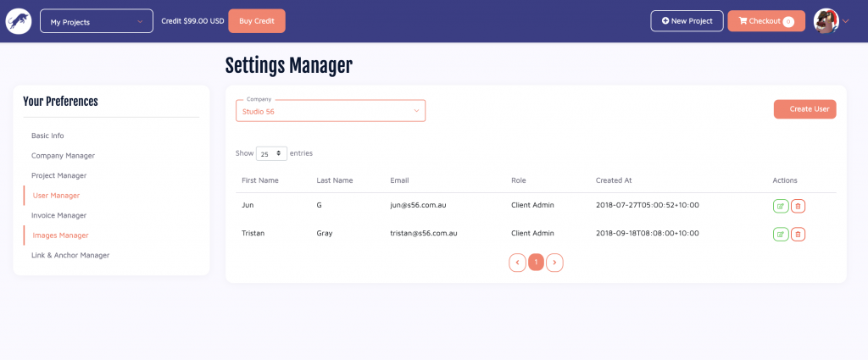Change the show entries count selector
This screenshot has height=360, width=868.
tap(271, 154)
